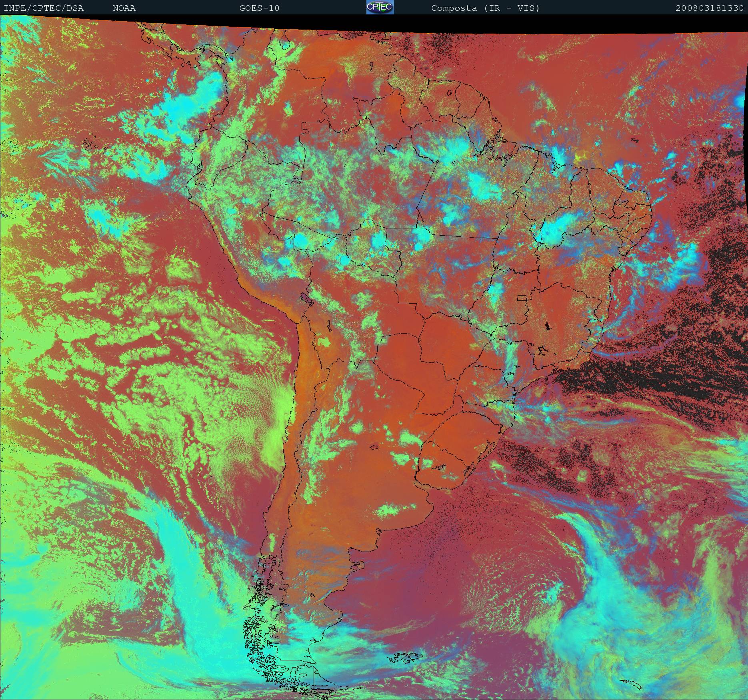Click the Mar Chiquita lake outline in Argentina

[x=374, y=448]
